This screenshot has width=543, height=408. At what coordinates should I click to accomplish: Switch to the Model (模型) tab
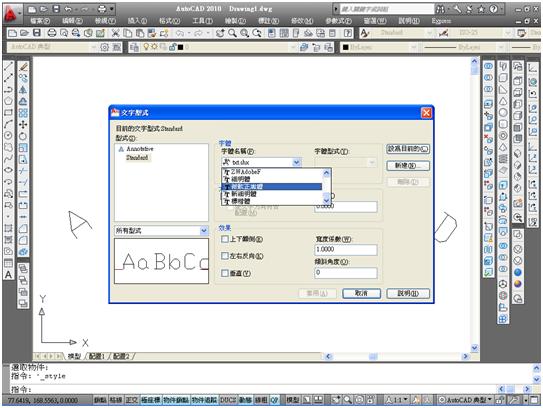pos(74,356)
